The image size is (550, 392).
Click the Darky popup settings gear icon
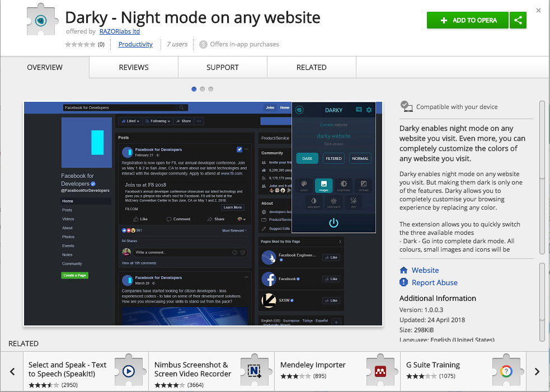click(x=369, y=110)
